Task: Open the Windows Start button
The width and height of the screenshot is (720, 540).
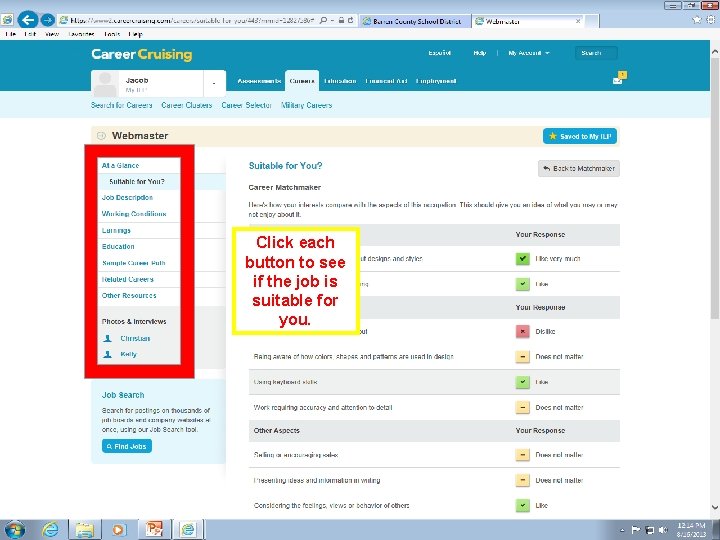Action: pos(15,529)
